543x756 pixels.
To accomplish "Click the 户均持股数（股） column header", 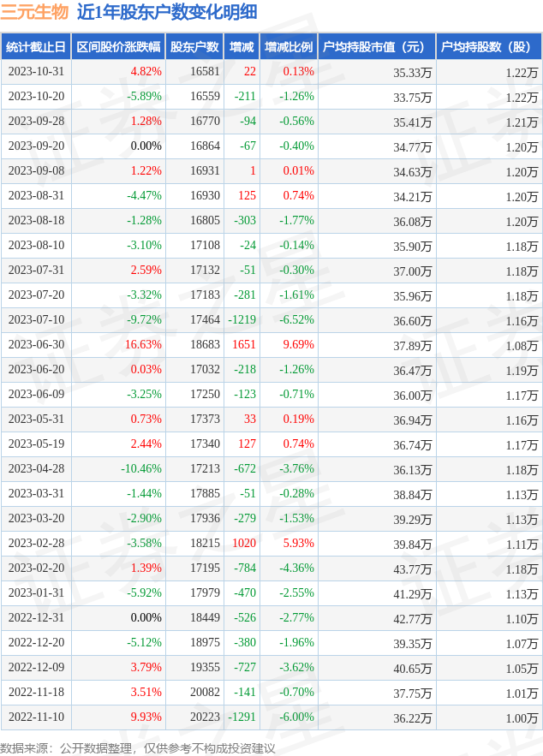I will tap(489, 47).
